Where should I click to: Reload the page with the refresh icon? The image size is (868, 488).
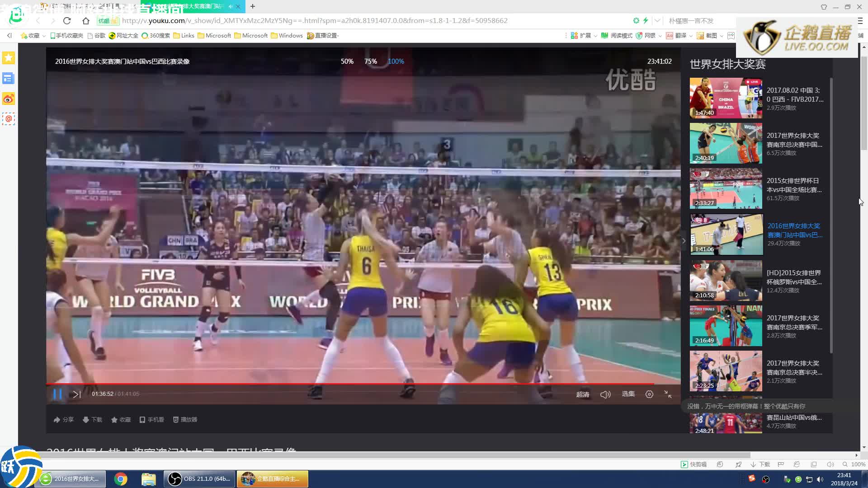click(x=67, y=21)
